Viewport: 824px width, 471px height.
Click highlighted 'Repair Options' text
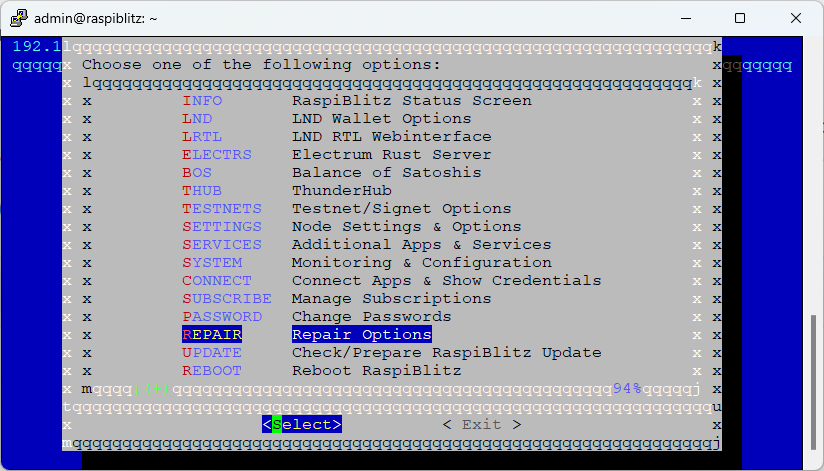pyautogui.click(x=362, y=334)
